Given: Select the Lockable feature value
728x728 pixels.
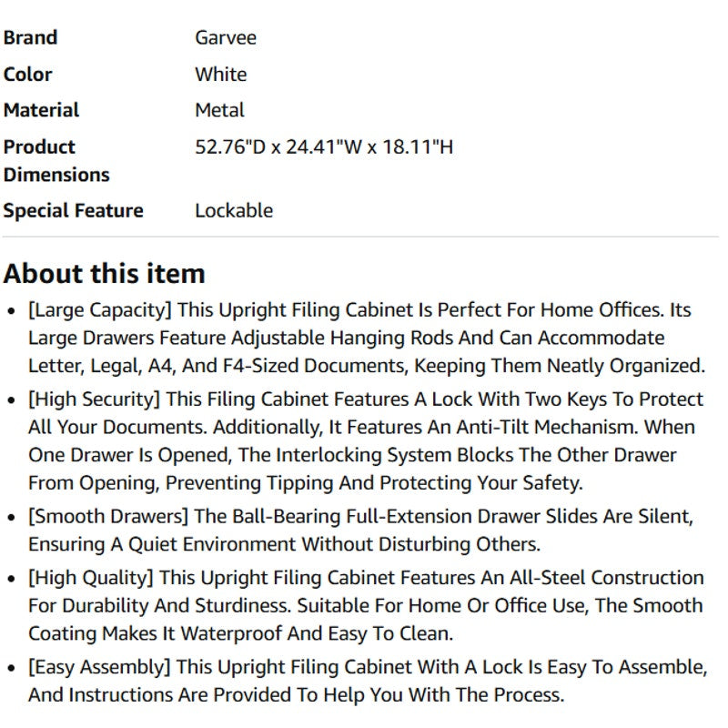Looking at the screenshot, I should pos(234,211).
